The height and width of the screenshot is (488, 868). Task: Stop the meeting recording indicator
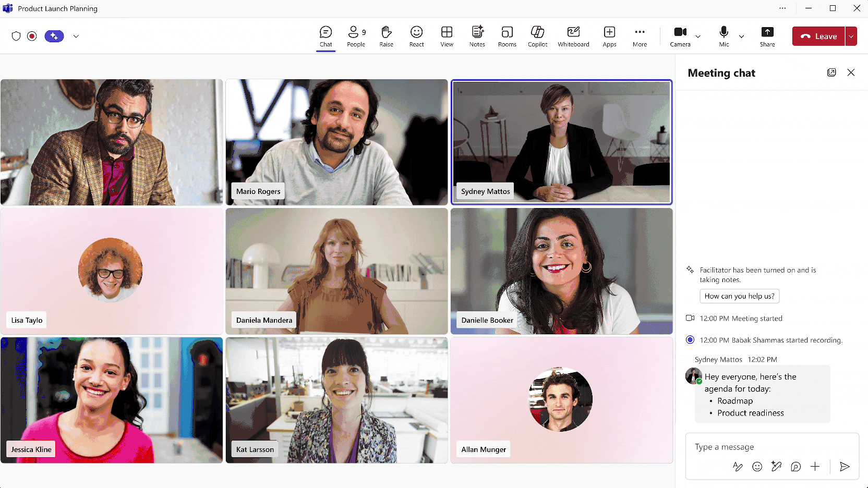click(x=32, y=35)
